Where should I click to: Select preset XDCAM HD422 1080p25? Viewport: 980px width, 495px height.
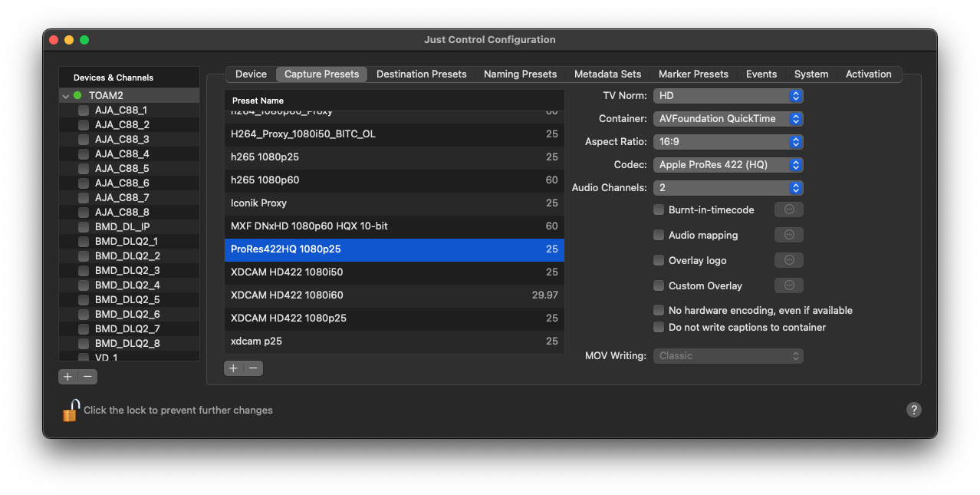tap(394, 318)
